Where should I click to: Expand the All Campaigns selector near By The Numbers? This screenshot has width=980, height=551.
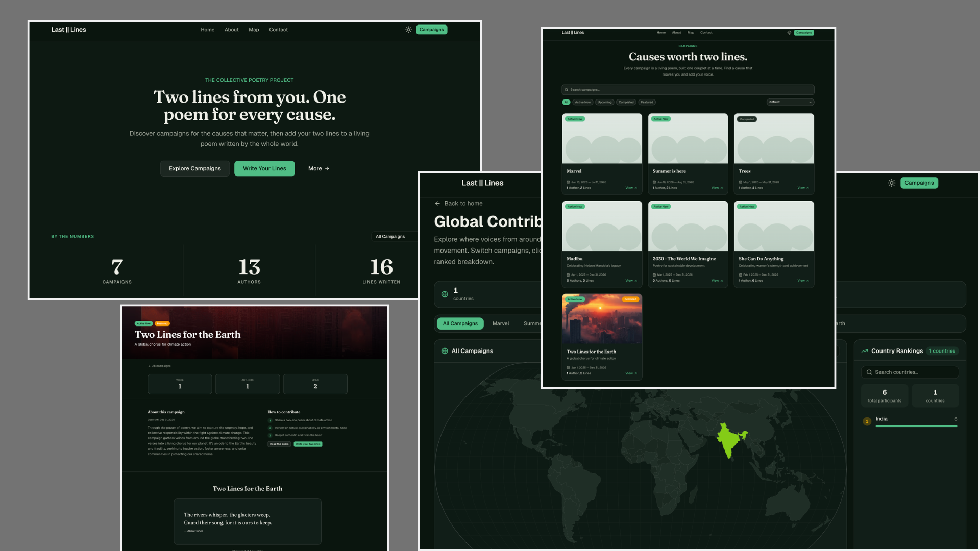pyautogui.click(x=393, y=236)
